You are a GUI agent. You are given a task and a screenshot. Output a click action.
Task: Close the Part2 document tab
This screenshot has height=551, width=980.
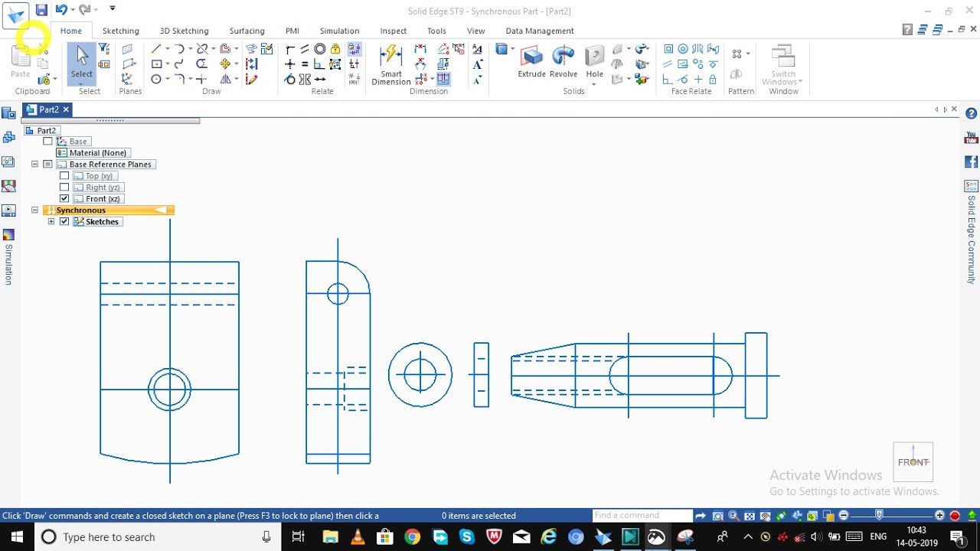(x=66, y=109)
